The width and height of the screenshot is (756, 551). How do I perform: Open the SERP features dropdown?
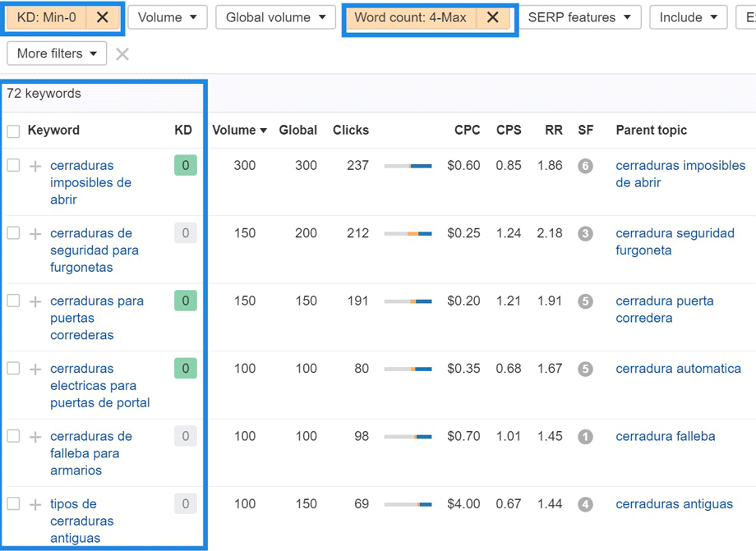[579, 17]
